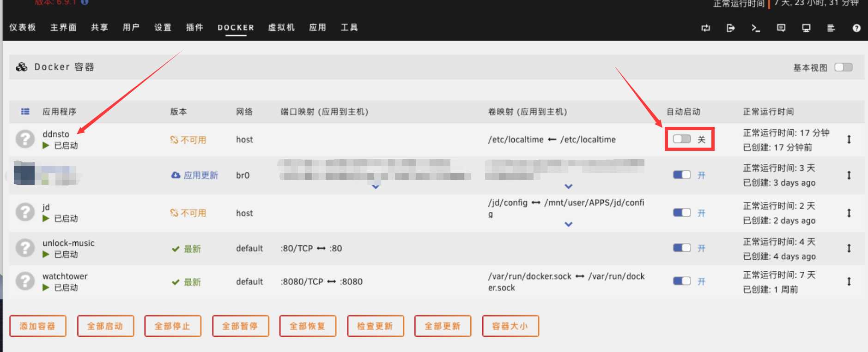Click the unlock-music container name
The height and width of the screenshot is (352, 868).
tap(68, 243)
